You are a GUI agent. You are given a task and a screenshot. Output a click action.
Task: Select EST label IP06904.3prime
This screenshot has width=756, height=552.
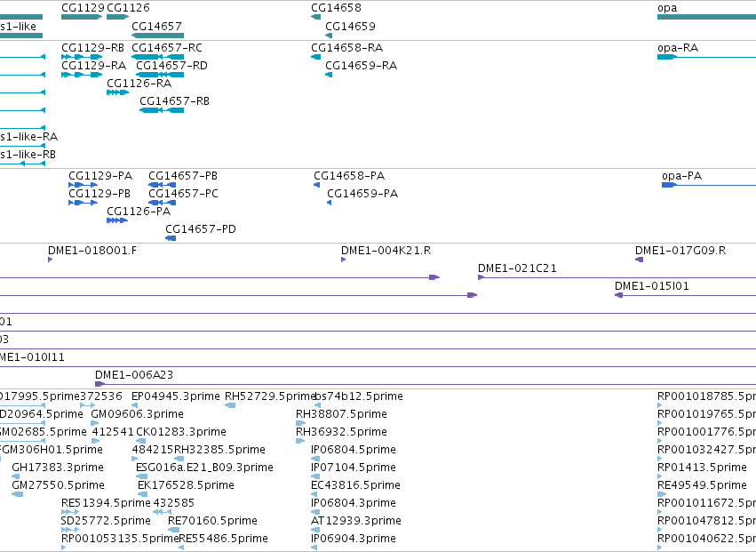(354, 539)
